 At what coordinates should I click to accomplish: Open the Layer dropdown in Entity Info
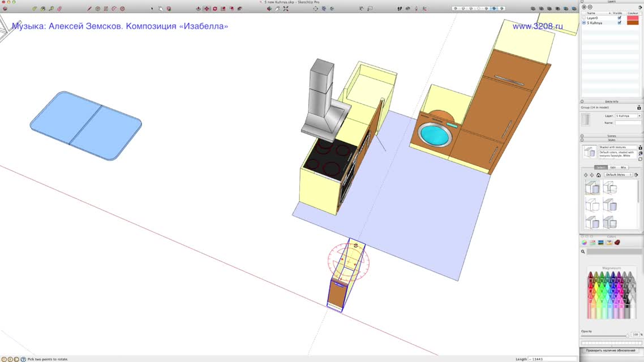[628, 116]
